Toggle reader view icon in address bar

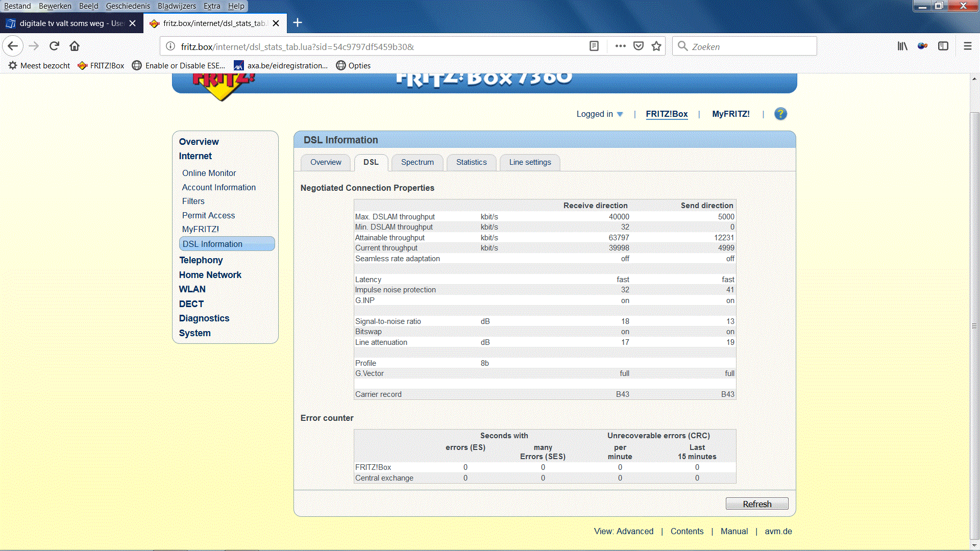click(x=594, y=46)
